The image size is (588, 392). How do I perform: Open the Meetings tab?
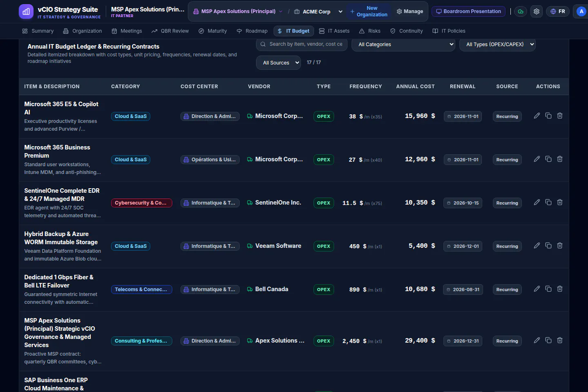click(127, 31)
